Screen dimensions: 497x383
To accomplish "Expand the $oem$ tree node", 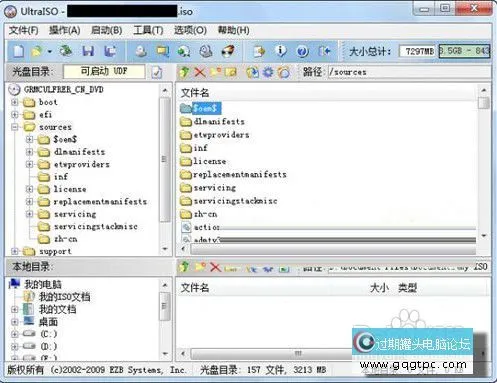I will click(x=29, y=139).
